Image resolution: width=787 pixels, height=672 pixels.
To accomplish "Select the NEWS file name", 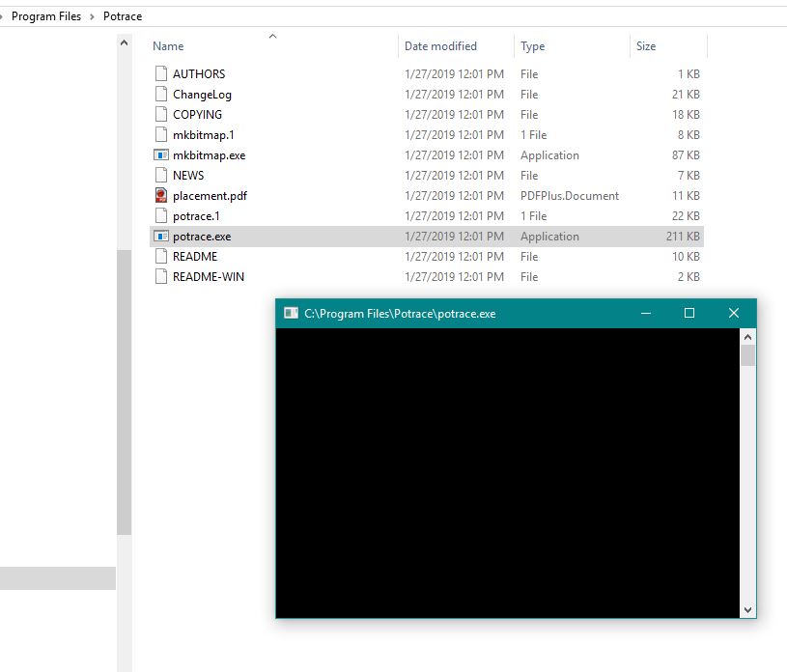I will coord(188,175).
